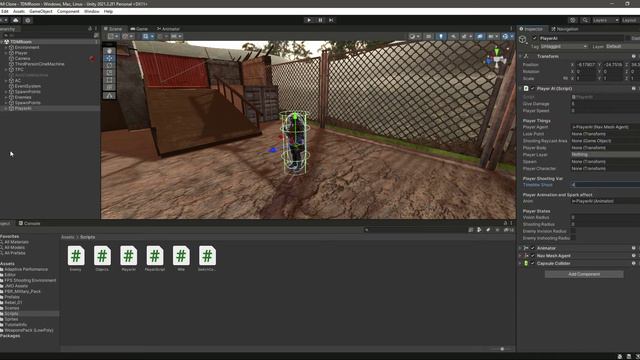Open the Assets menu

pyautogui.click(x=19, y=11)
